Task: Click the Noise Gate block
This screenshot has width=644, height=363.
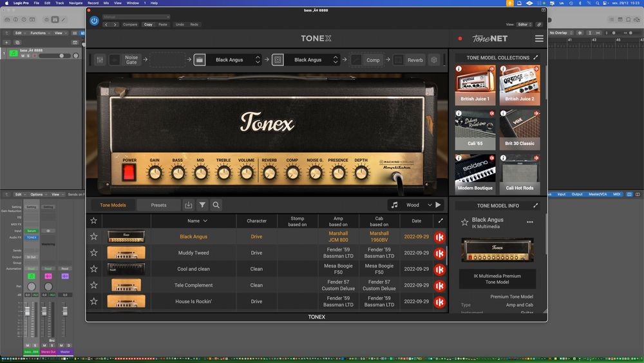Action: 131,60
